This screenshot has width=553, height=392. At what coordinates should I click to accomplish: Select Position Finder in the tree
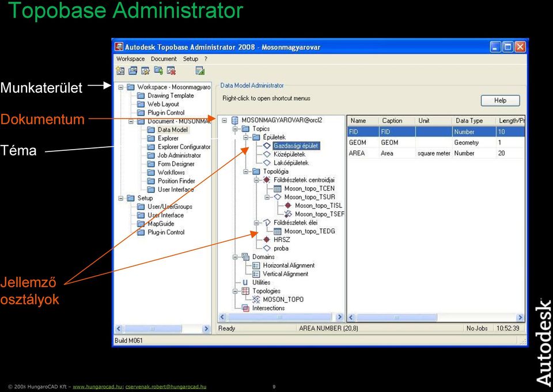pos(176,181)
